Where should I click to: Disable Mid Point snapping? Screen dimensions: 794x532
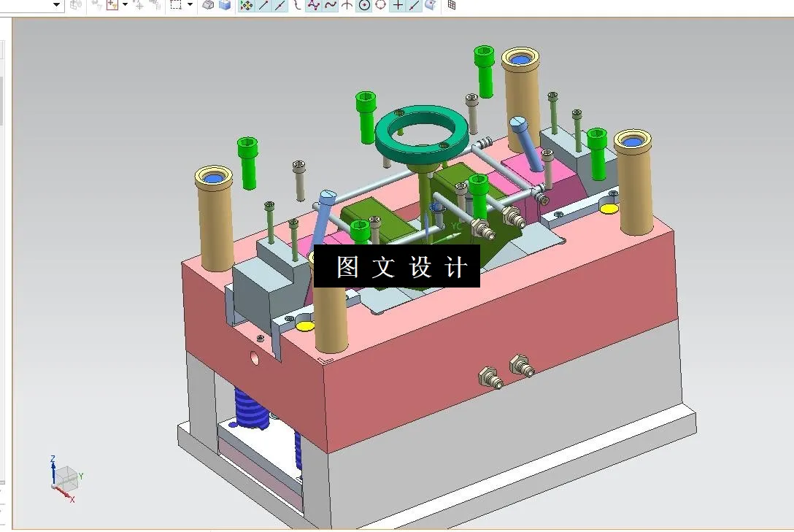pos(279,5)
